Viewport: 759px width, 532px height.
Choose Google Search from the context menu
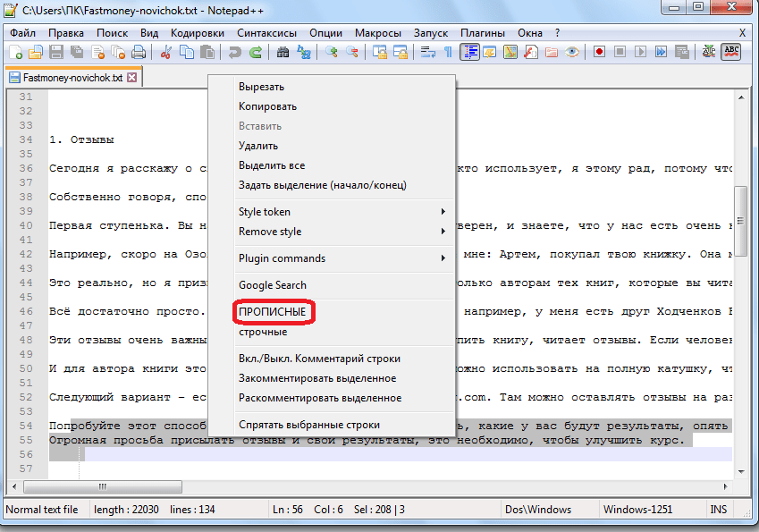(x=272, y=285)
